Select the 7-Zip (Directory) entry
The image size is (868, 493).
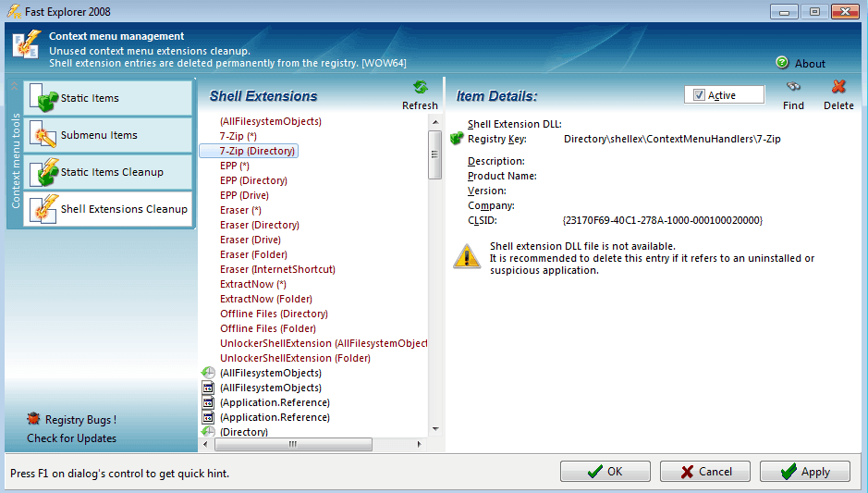tap(257, 151)
